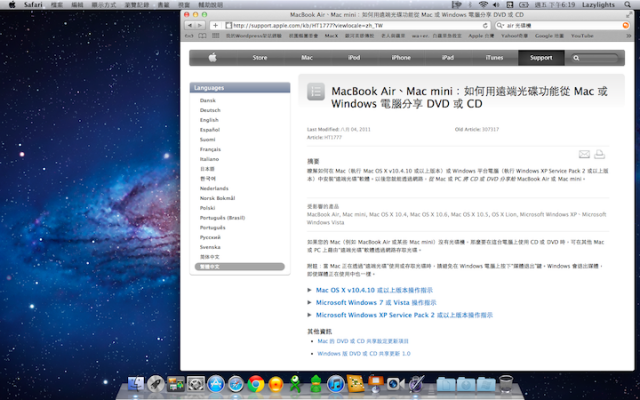This screenshot has height=400, width=640.
Task: Switch article language to Polski
Action: pos(207,208)
